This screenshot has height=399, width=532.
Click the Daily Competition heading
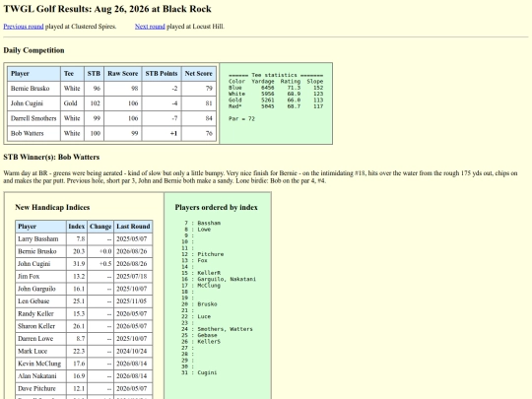click(33, 50)
